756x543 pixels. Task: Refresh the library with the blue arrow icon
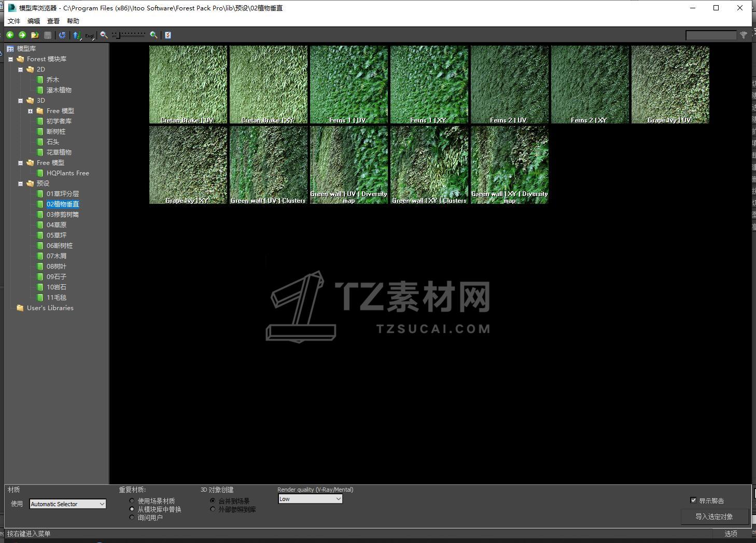tap(62, 35)
